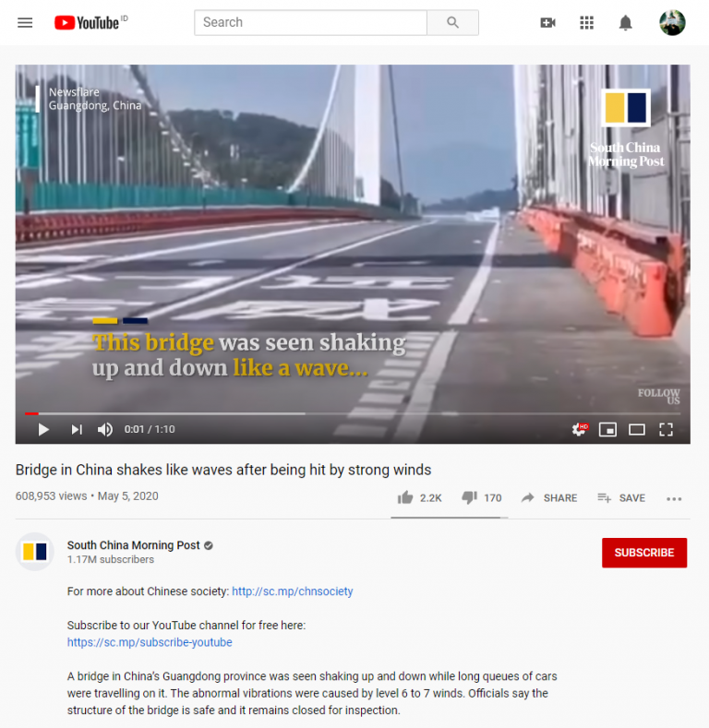The image size is (709, 728).
Task: Skip to the next video
Action: (77, 429)
